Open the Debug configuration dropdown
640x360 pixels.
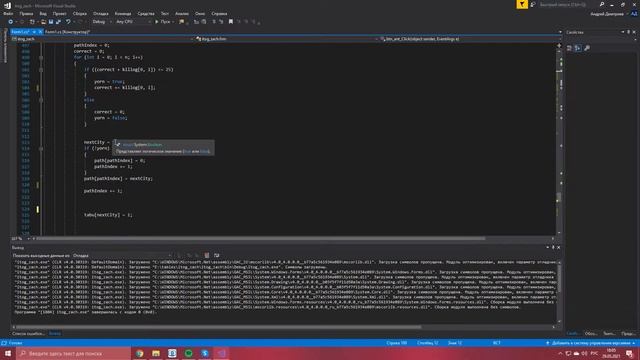click(x=101, y=22)
